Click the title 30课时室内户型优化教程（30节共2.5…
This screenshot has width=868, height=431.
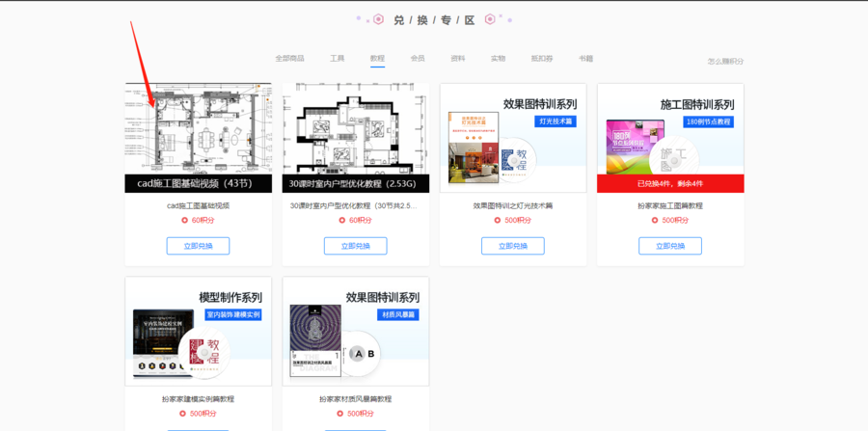coord(354,205)
